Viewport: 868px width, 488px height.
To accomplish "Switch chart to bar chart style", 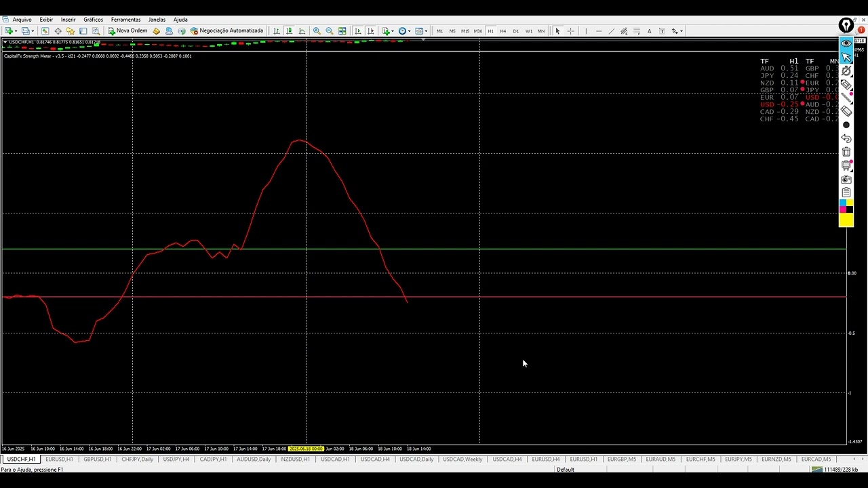I will (x=277, y=30).
